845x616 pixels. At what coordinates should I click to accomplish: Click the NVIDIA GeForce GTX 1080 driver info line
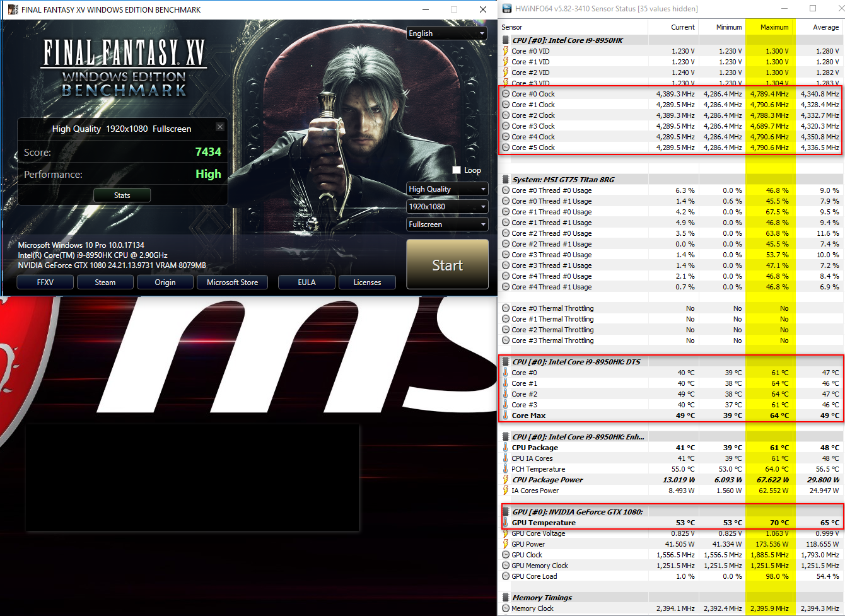pos(112,265)
